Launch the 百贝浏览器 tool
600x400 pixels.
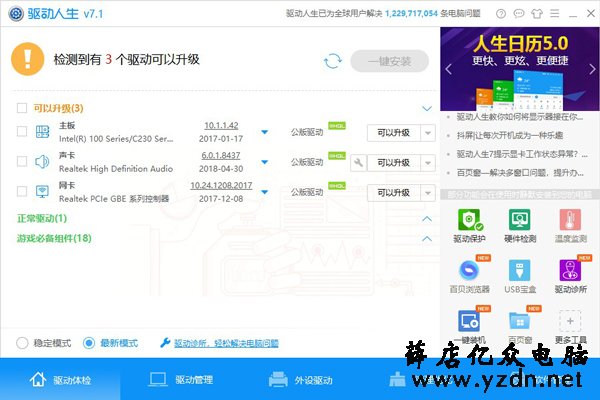pyautogui.click(x=470, y=276)
